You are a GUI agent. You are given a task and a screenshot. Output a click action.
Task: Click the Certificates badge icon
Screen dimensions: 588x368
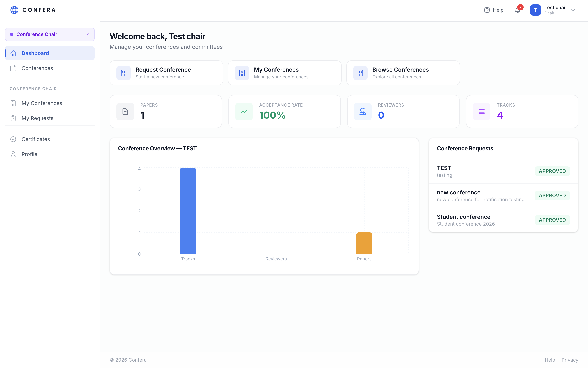point(13,139)
